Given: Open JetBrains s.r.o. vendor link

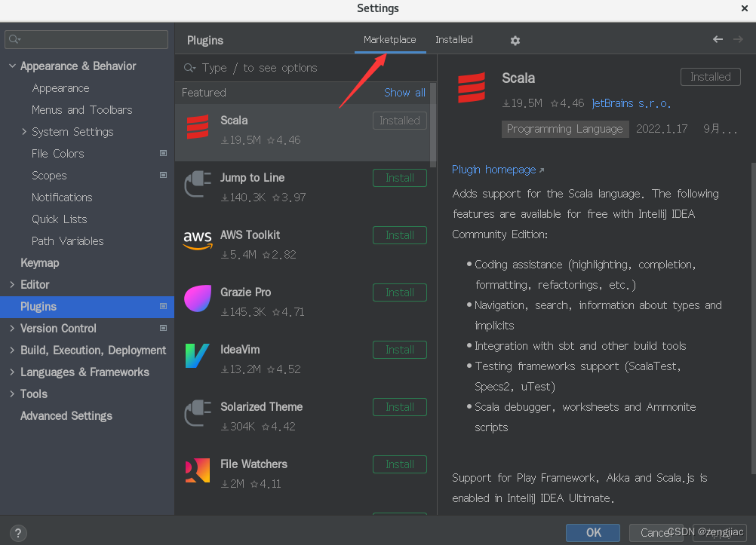Looking at the screenshot, I should click(631, 103).
